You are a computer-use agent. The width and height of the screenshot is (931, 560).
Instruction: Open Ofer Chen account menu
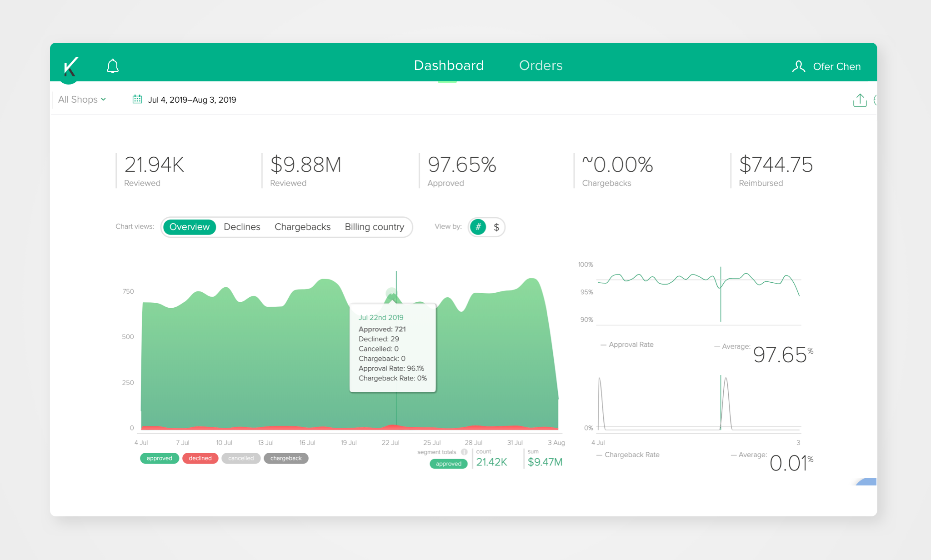coord(836,66)
